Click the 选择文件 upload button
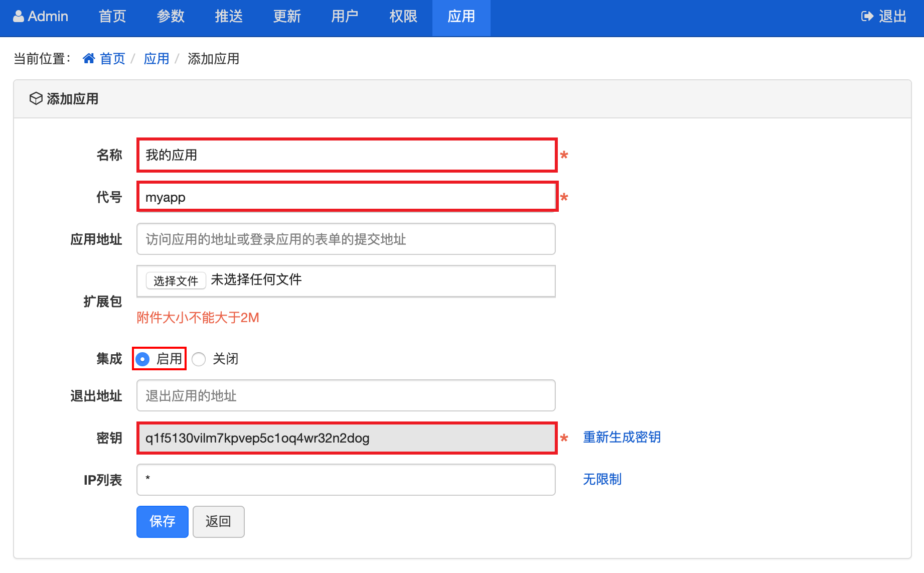The width and height of the screenshot is (924, 573). [176, 280]
